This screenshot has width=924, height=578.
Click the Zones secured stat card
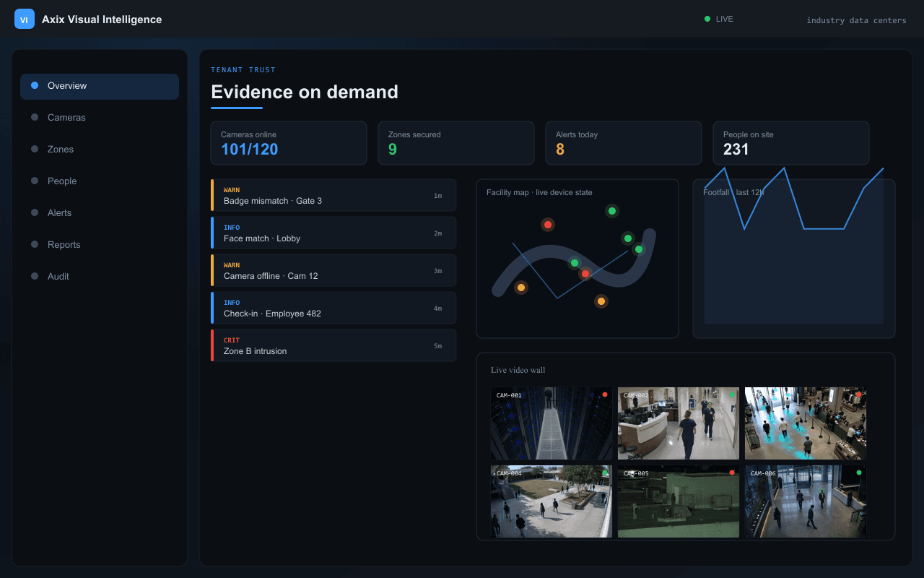456,143
